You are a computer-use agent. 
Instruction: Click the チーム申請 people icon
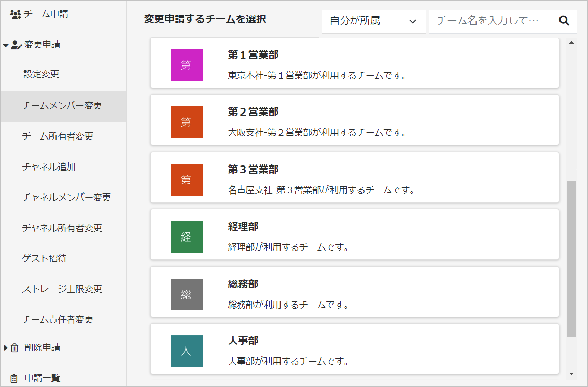click(15, 14)
